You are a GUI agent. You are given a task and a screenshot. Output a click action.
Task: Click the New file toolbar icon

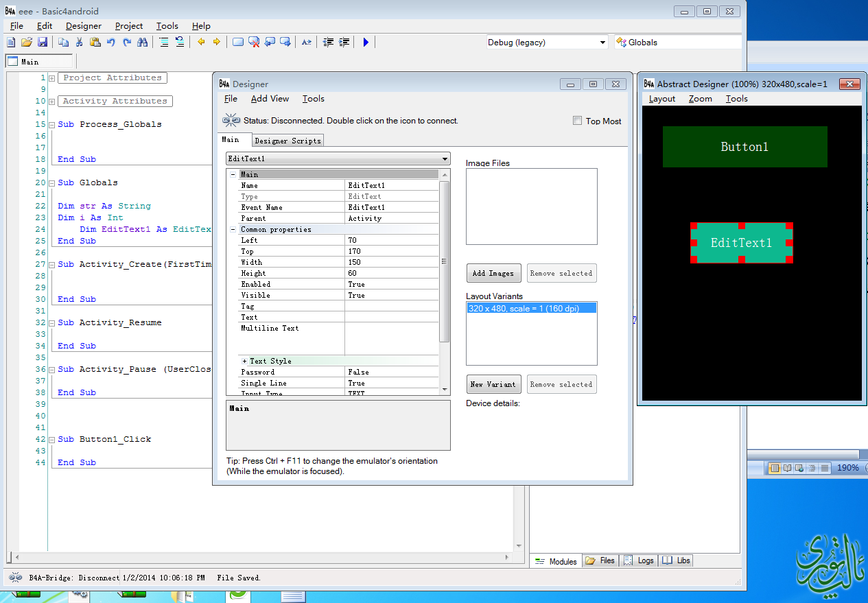click(x=11, y=43)
